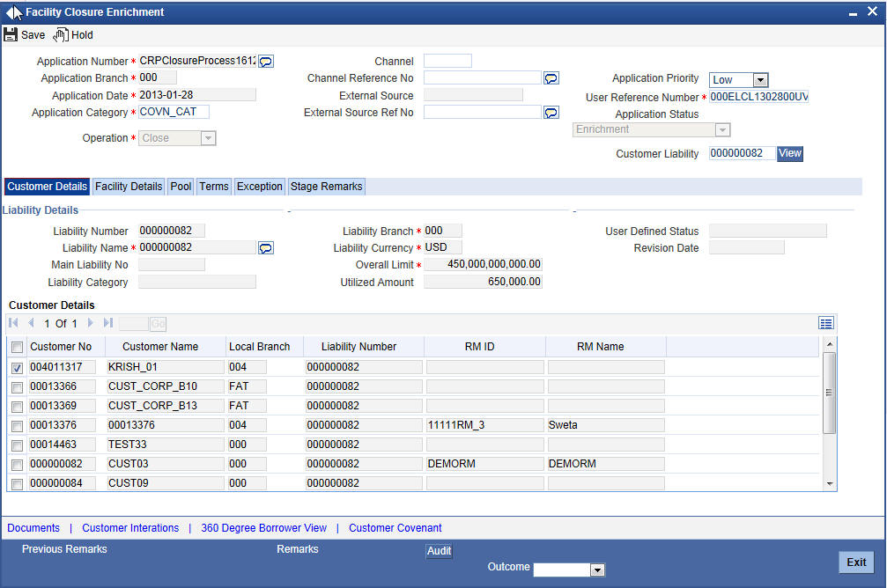Go to previous page of customer records

click(31, 323)
